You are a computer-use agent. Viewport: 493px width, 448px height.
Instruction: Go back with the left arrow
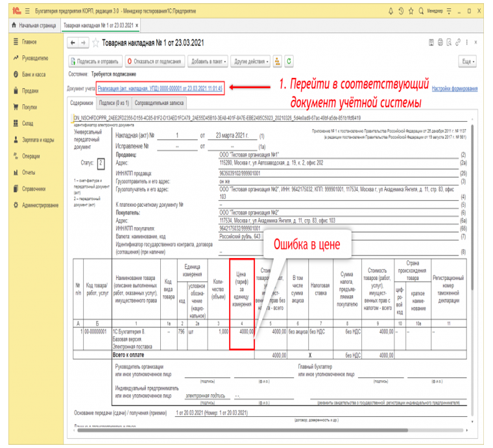coord(73,43)
